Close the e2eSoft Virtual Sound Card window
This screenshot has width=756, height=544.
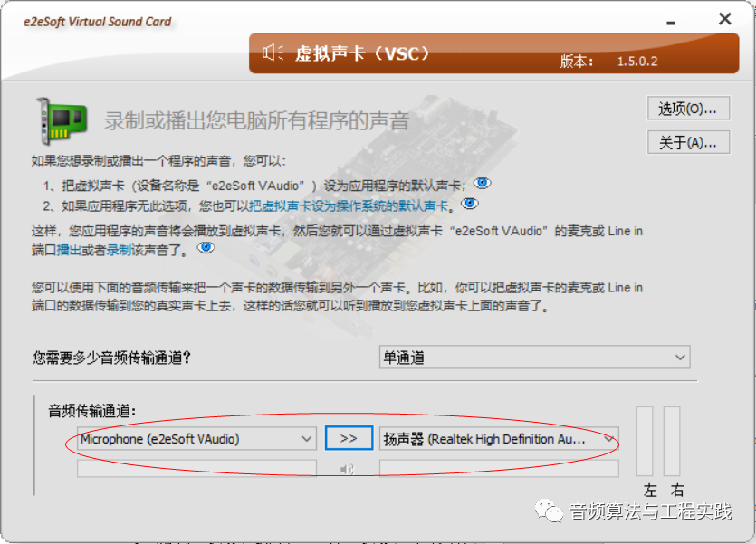click(x=724, y=19)
